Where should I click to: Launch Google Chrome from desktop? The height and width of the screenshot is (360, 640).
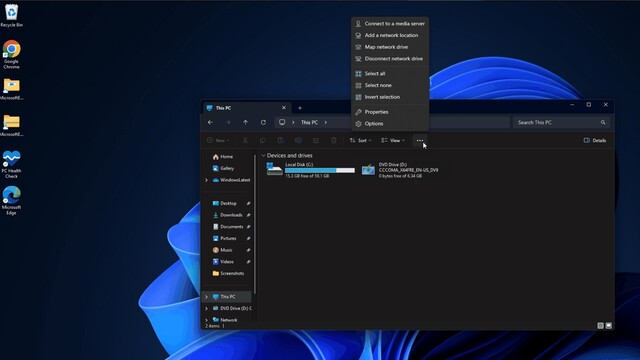coord(11,54)
